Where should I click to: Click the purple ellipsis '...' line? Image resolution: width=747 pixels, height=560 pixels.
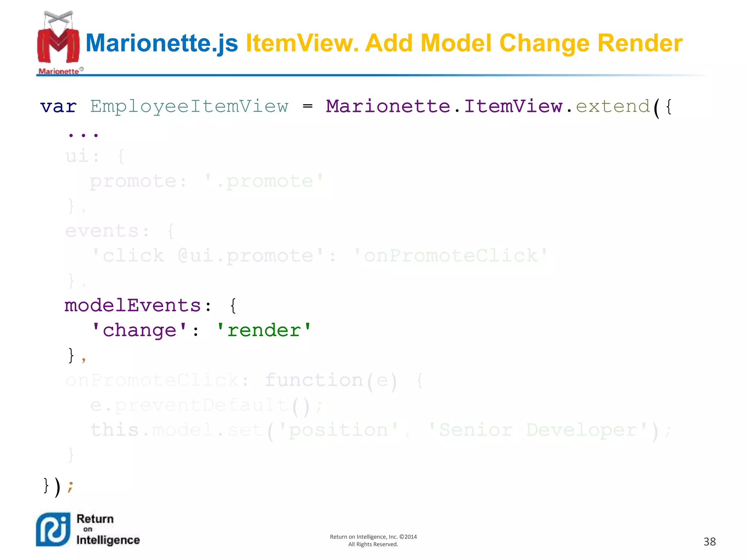click(x=83, y=135)
